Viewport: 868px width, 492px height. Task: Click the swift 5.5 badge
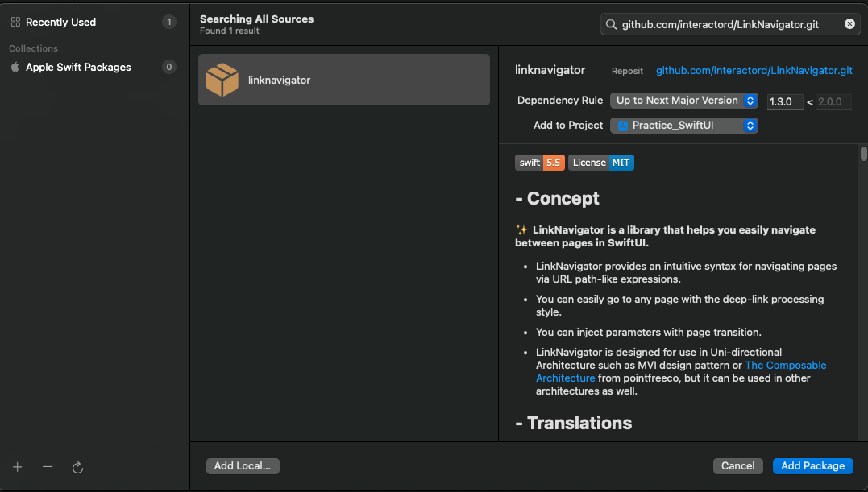point(540,163)
